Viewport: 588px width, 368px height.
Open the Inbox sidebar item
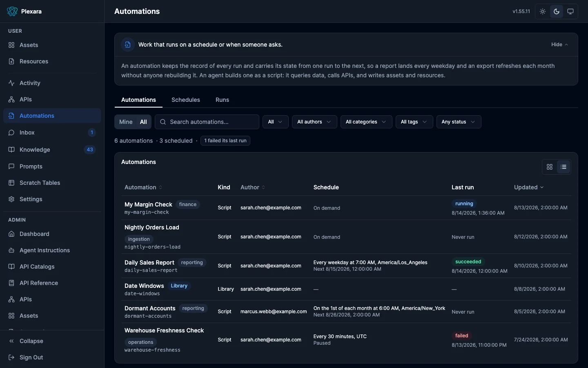(52, 132)
